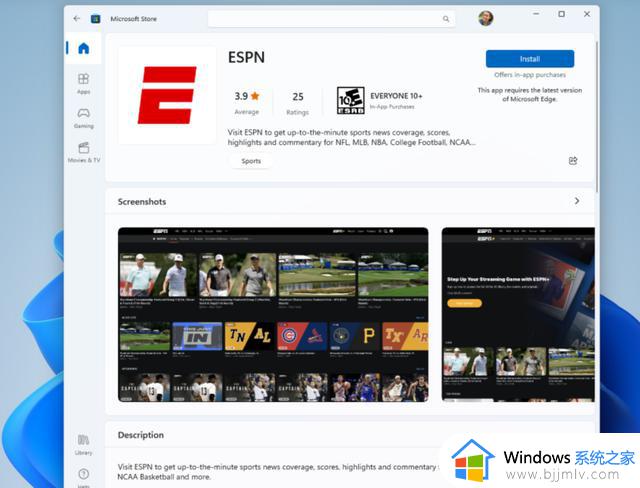Click the EVERYONE 10+ rating text
The height and width of the screenshot is (488, 640).
coord(396,96)
